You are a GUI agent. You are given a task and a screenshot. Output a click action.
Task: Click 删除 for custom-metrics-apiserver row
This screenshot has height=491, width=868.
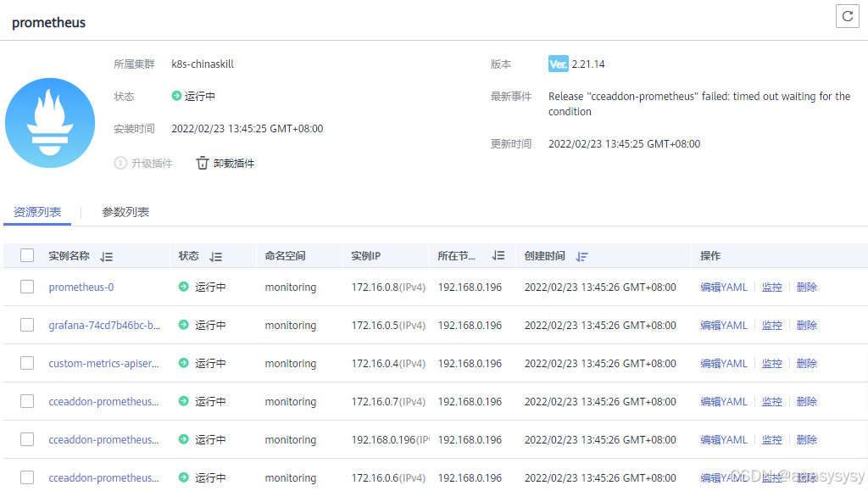pyautogui.click(x=807, y=364)
